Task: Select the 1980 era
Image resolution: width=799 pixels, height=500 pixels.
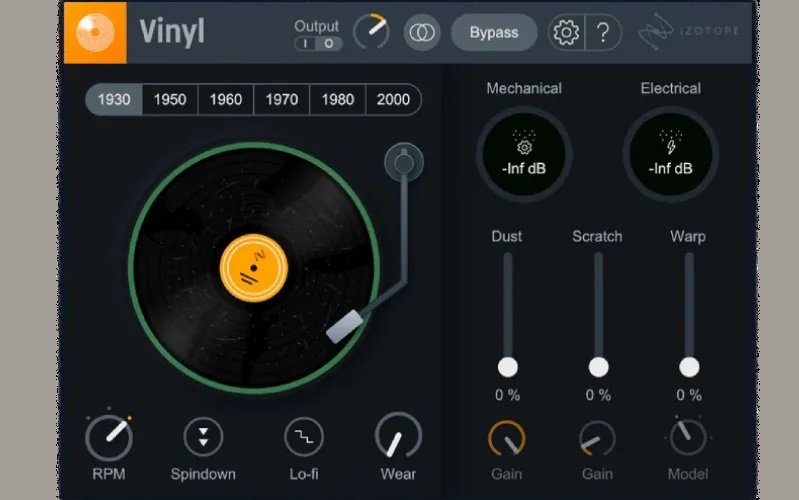Action: pyautogui.click(x=338, y=99)
